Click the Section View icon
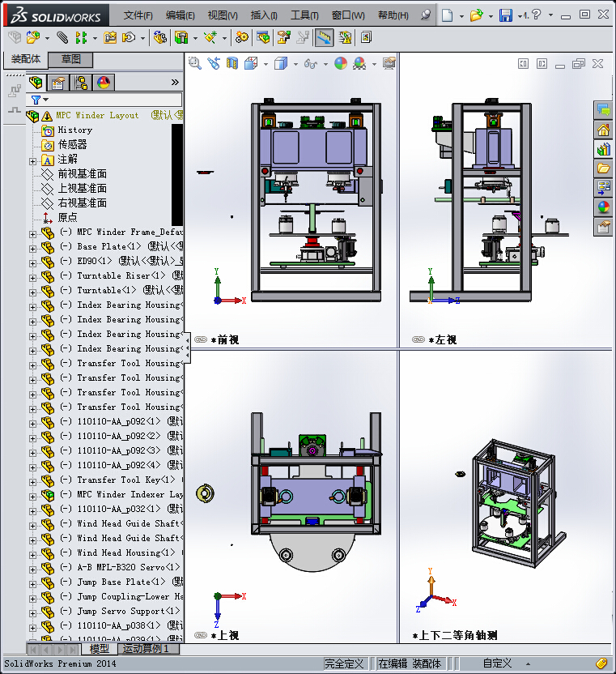The height and width of the screenshot is (674, 616). [x=232, y=64]
